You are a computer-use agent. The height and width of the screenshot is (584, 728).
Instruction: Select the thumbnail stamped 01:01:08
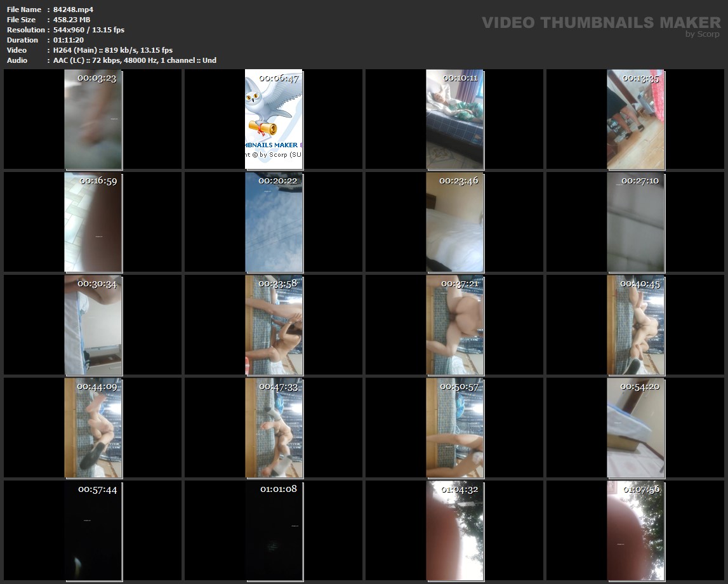coord(274,531)
